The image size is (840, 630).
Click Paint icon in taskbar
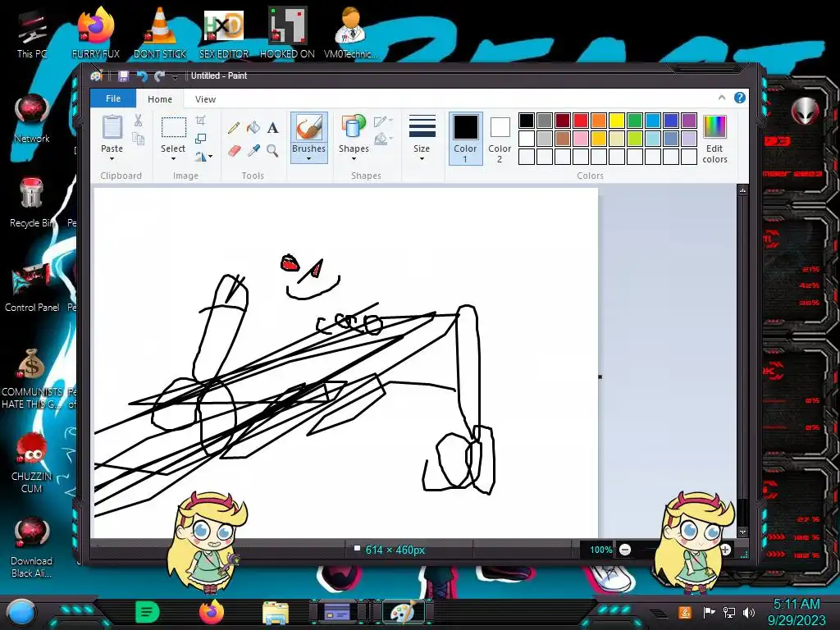point(403,612)
